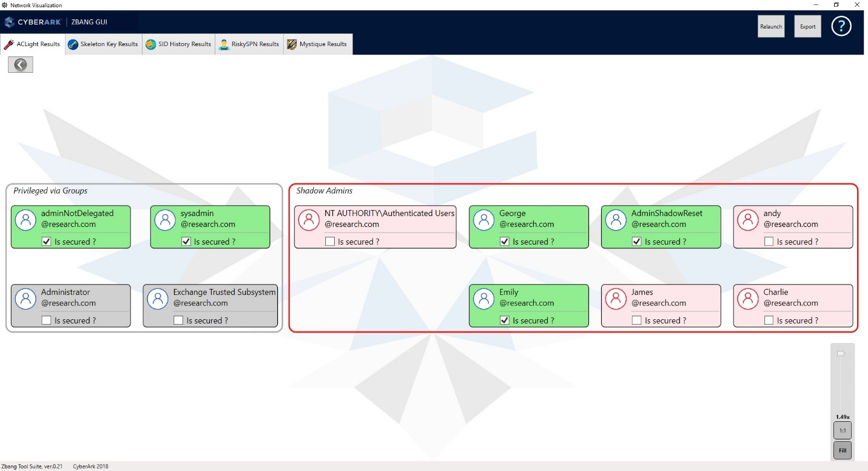
Task: Check Is secured for andy
Action: [x=769, y=242]
